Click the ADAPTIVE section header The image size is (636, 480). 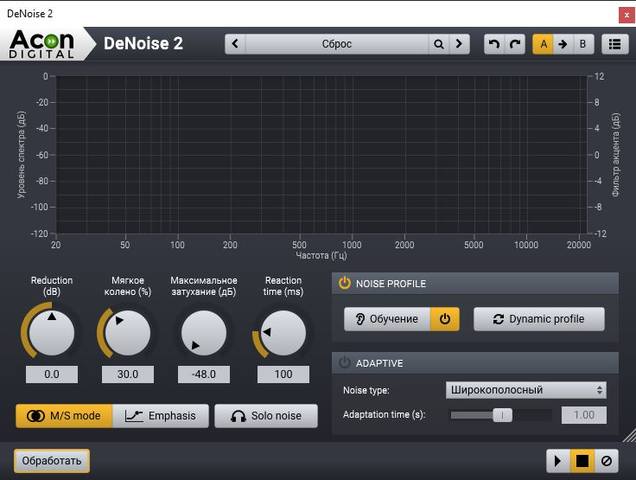click(475, 363)
